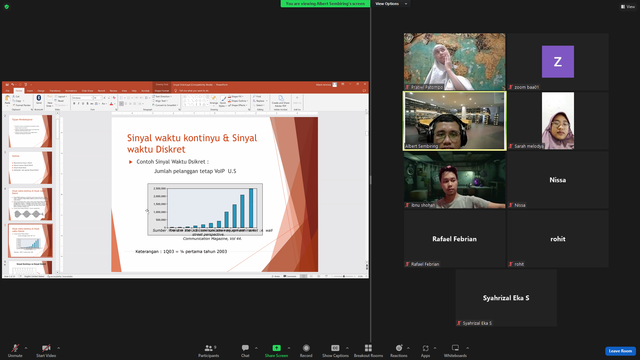The height and width of the screenshot is (360, 640).
Task: Click the Leave Room button
Action: 620,351
